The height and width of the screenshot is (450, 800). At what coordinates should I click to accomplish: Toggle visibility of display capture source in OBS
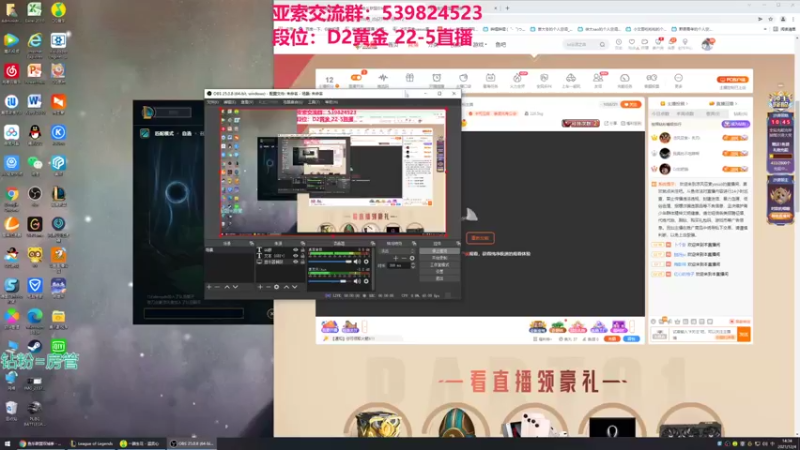pos(295,262)
